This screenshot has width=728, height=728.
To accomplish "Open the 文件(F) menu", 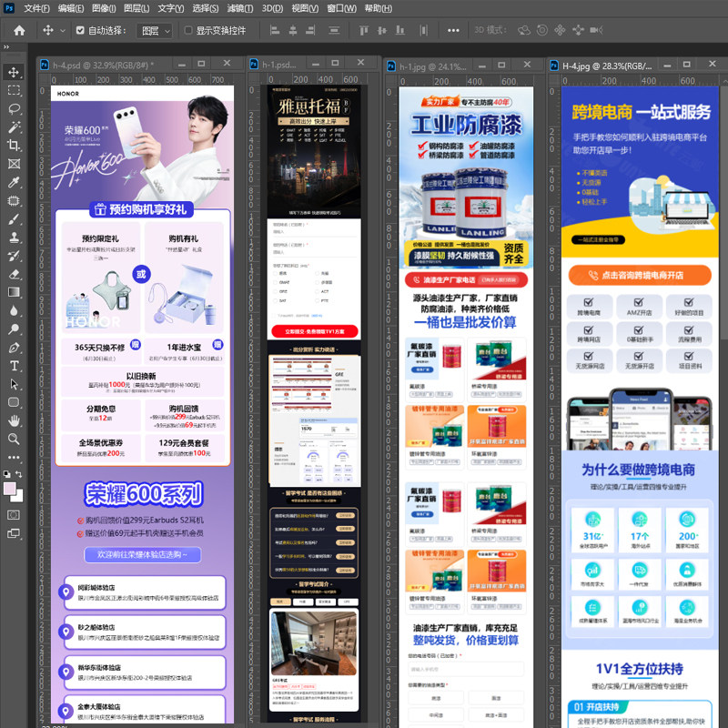I will click(36, 8).
